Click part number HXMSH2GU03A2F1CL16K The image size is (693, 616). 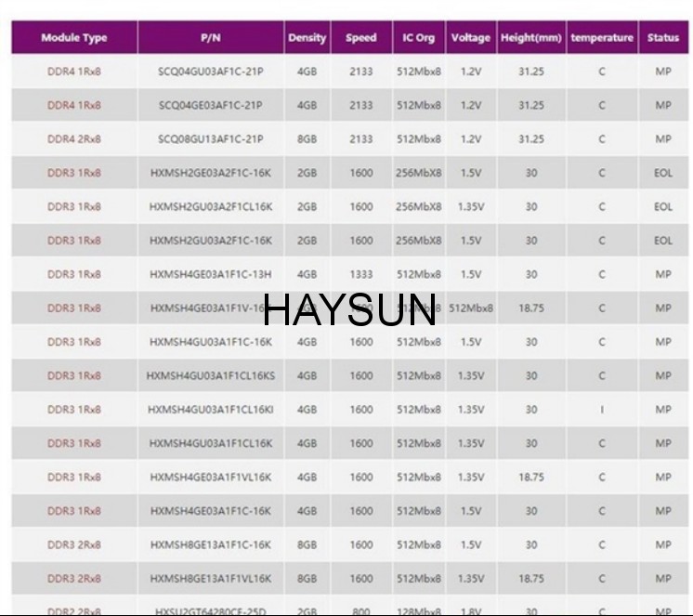[211, 207]
